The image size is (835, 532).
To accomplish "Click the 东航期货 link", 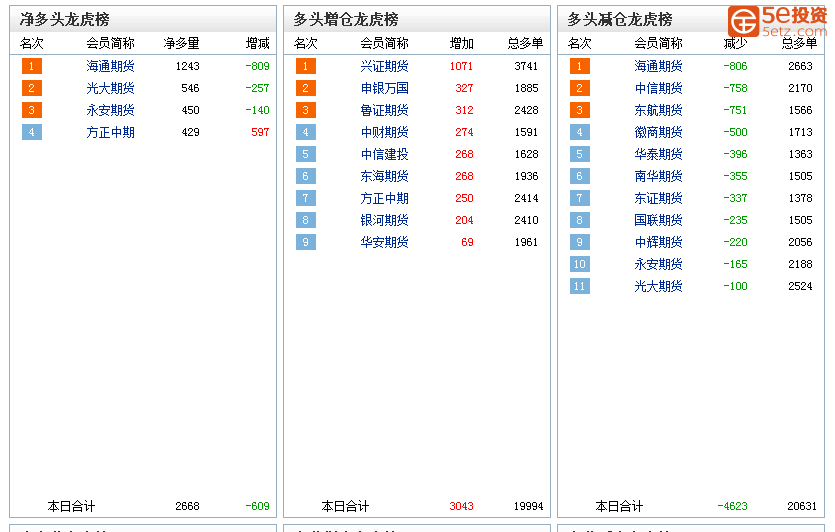I will 658,110.
